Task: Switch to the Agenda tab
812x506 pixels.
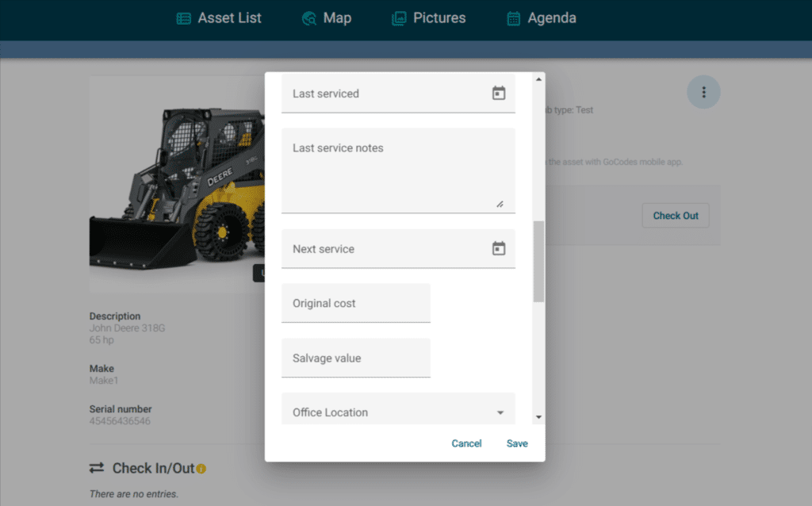Action: [551, 18]
